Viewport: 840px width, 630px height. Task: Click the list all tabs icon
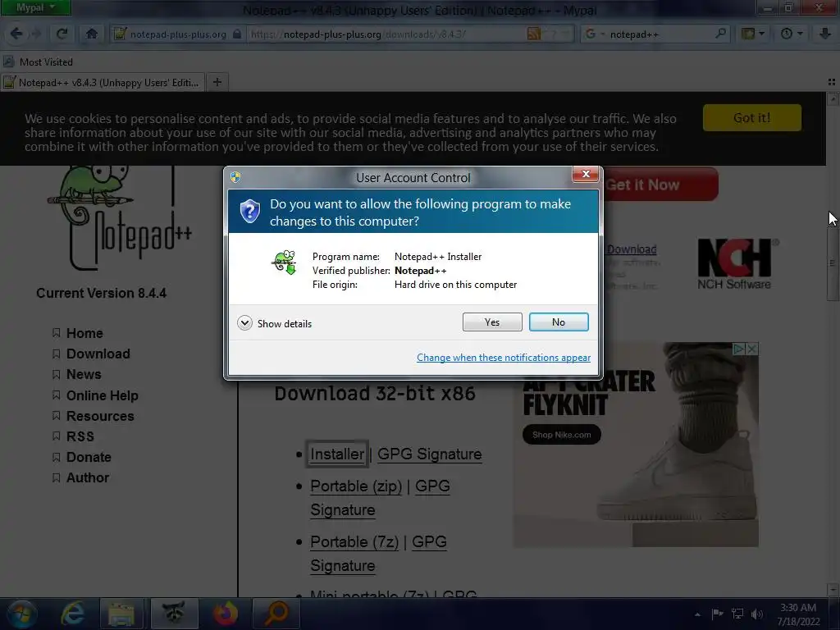tap(832, 82)
